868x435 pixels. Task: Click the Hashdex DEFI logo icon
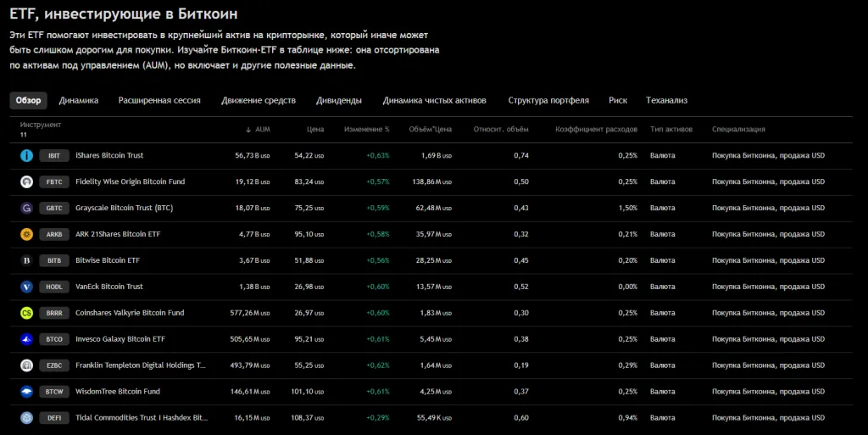[x=26, y=418]
